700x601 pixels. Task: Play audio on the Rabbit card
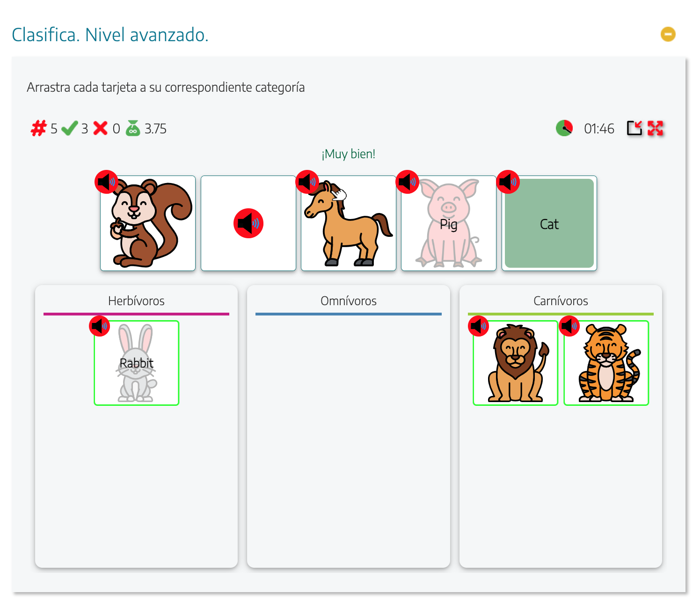point(100,326)
